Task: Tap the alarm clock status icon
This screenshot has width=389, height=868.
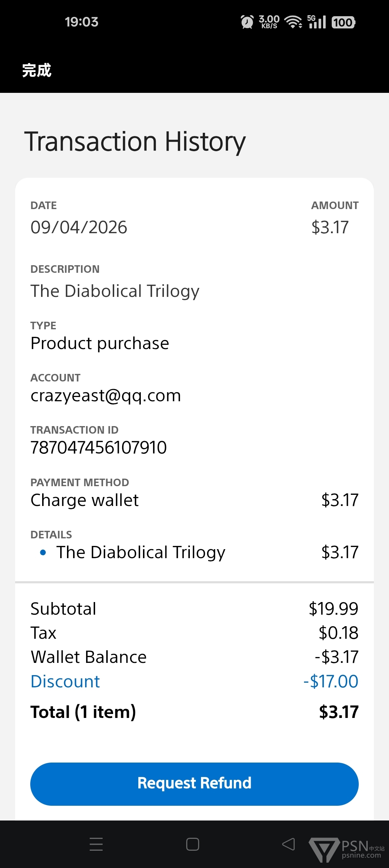Action: tap(247, 22)
